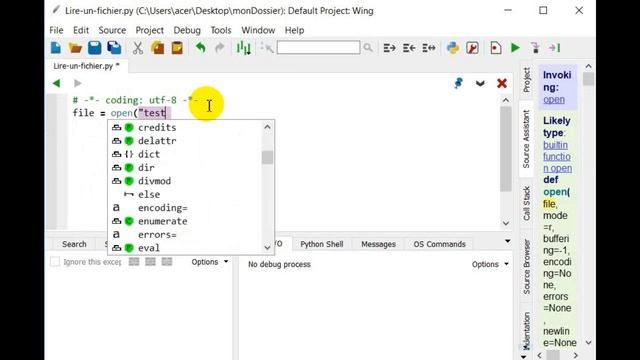Open Options dropdown in left bottom panel
Image resolution: width=640 pixels, height=360 pixels.
pos(209,262)
